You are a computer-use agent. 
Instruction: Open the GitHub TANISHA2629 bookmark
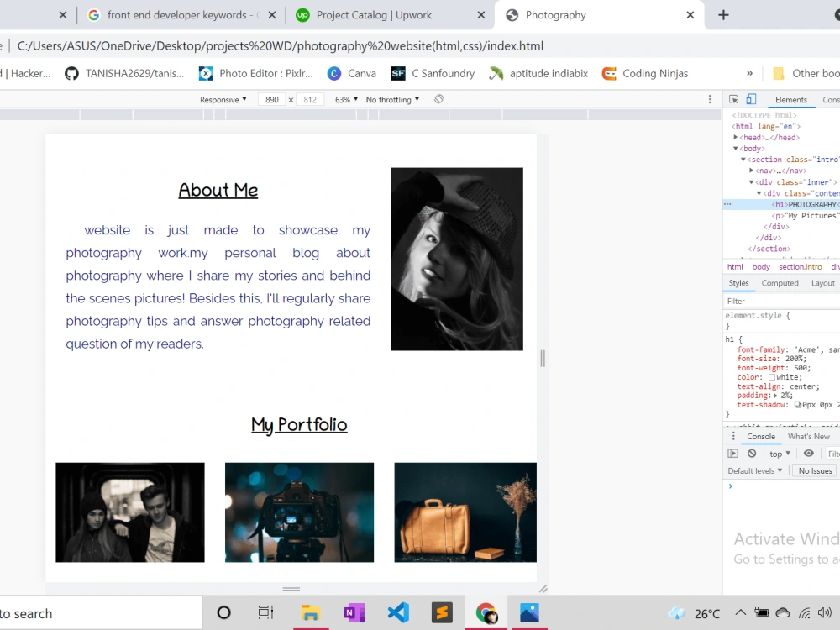[x=124, y=73]
